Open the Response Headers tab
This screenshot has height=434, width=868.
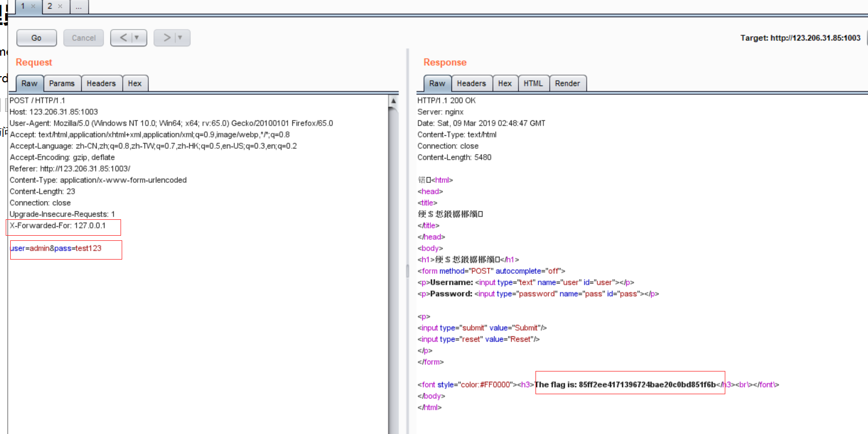coord(472,83)
